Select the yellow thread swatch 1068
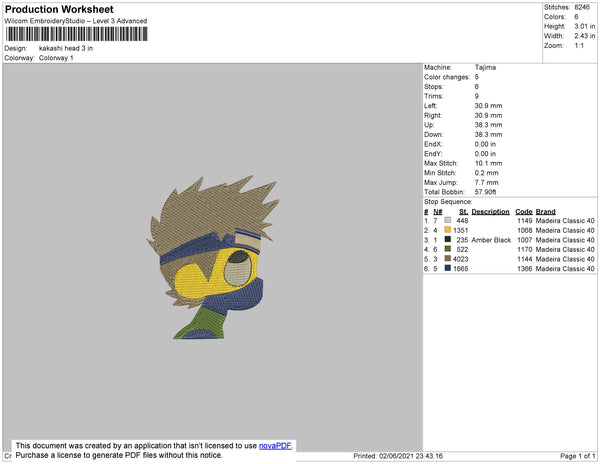Viewport: 600px width, 464px height. 447,230
